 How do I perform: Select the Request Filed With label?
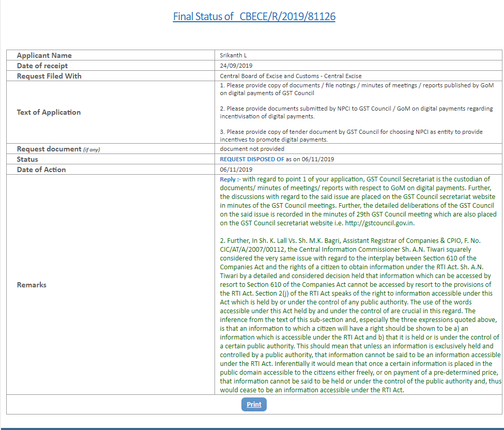tap(49, 76)
